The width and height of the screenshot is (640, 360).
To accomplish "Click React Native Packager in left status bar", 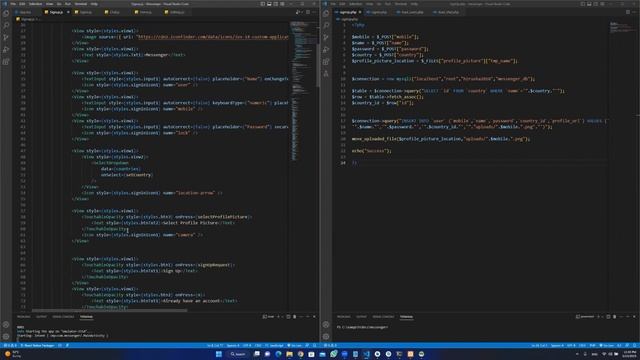I will pos(38,346).
